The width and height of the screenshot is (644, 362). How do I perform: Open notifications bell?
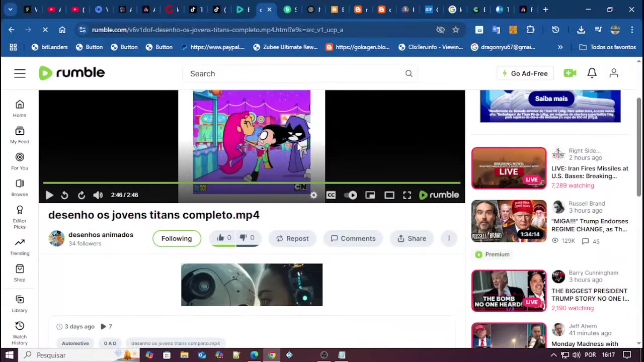[x=592, y=73]
